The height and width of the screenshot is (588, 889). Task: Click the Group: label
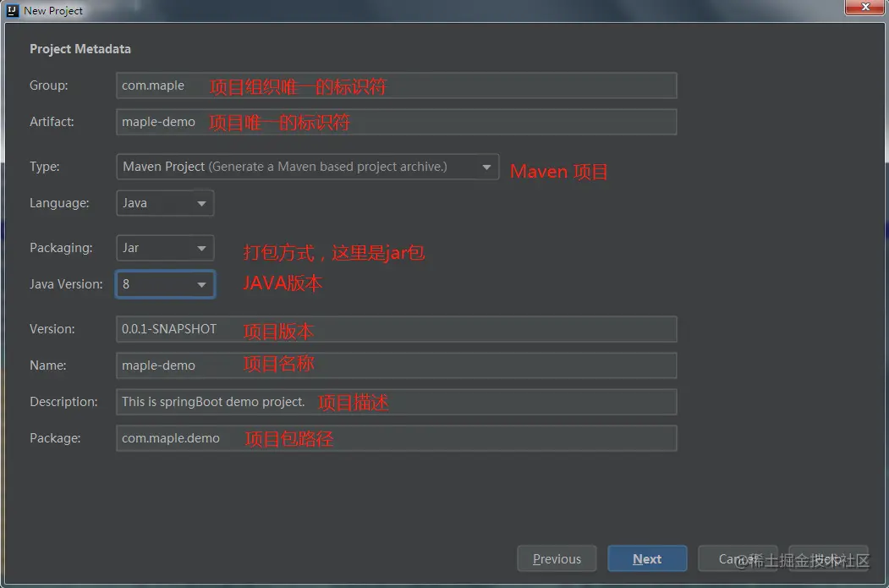tap(49, 85)
